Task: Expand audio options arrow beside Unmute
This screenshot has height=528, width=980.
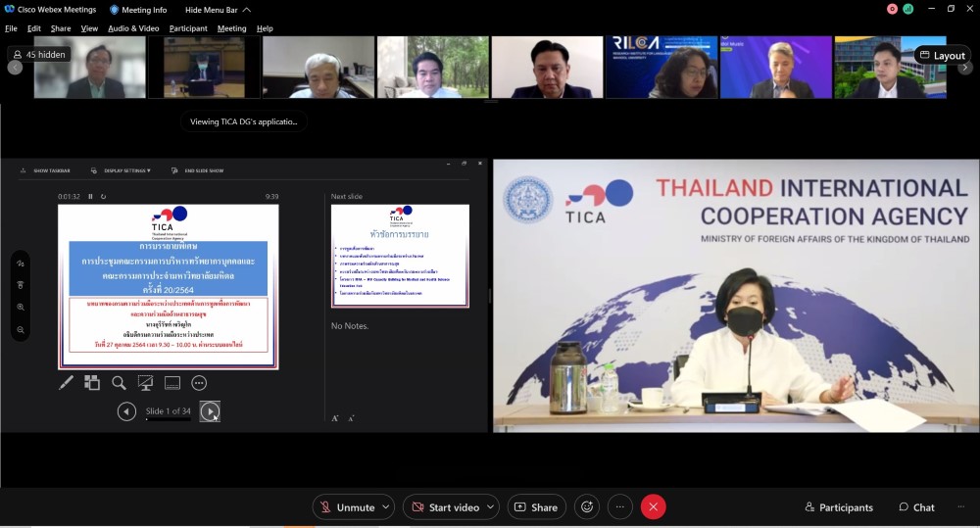Action: [x=387, y=507]
